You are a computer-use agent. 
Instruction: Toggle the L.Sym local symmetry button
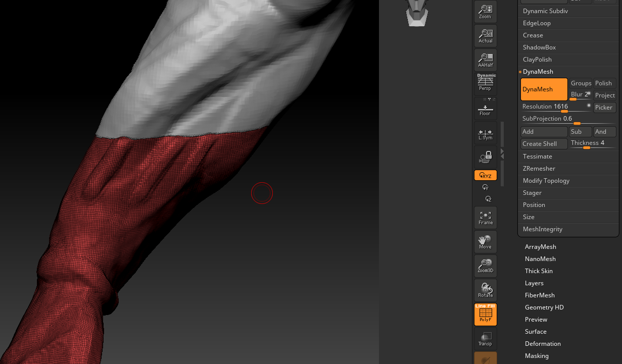coord(486,132)
